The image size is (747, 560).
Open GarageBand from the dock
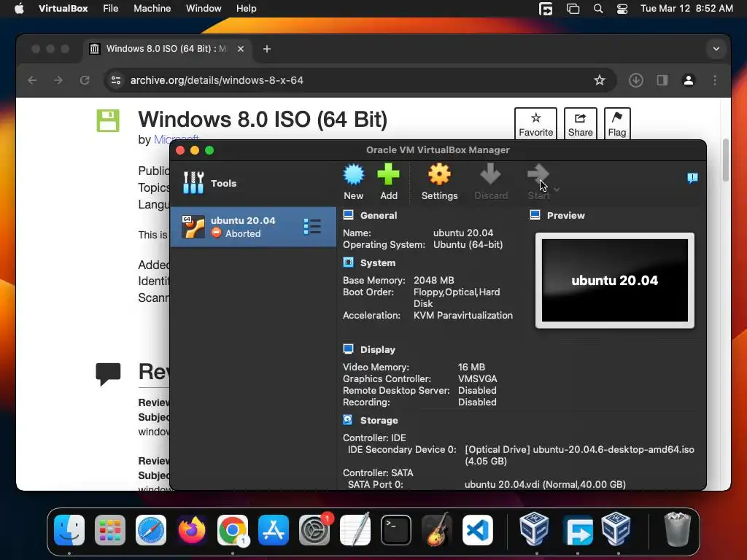point(437,530)
